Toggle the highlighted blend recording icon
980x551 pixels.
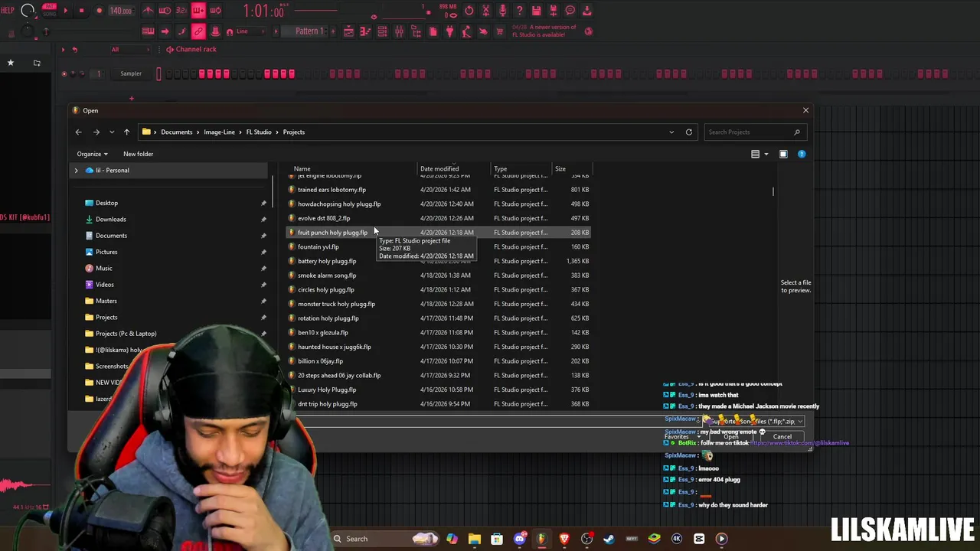198,11
